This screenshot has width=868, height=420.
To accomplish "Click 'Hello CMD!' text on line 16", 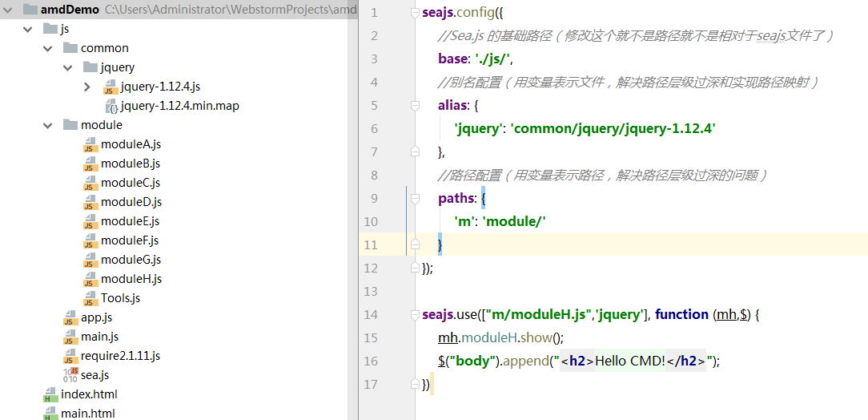I will tap(630, 361).
